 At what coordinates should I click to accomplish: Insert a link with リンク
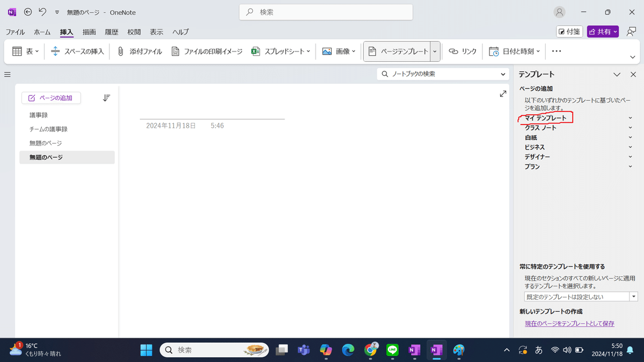pos(462,51)
